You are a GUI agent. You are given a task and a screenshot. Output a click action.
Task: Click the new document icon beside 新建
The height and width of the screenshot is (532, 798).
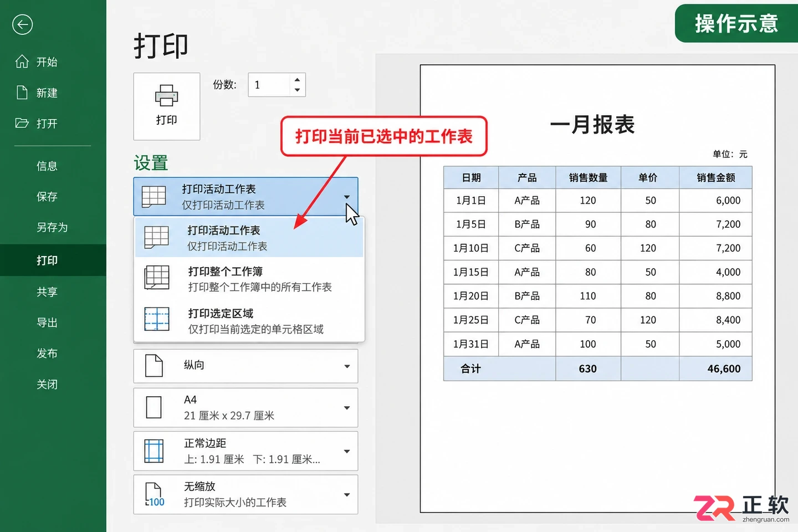22,93
